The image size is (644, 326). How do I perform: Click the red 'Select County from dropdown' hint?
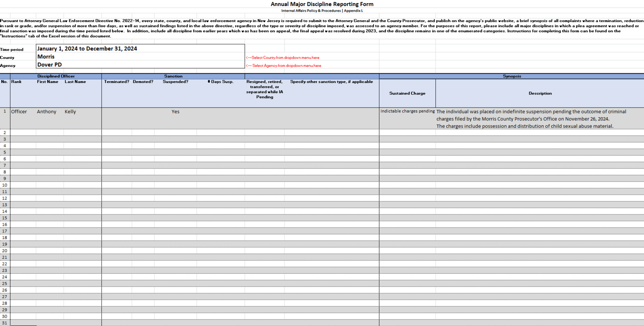283,58
